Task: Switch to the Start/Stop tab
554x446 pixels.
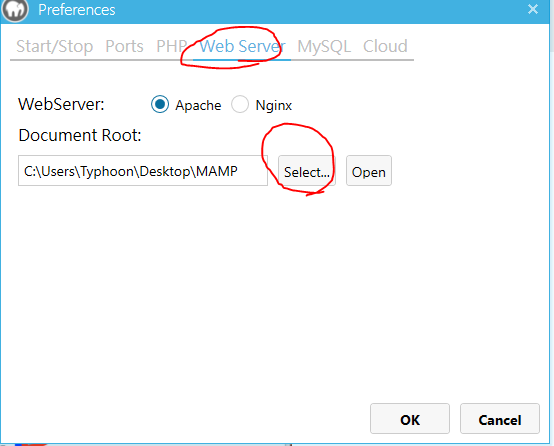Action: point(54,46)
